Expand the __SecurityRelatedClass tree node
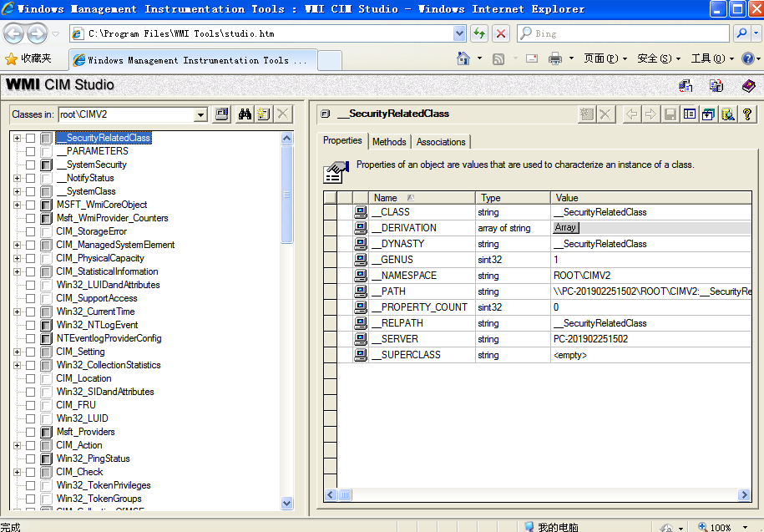Viewport: 764px width, 532px height. tap(17, 138)
